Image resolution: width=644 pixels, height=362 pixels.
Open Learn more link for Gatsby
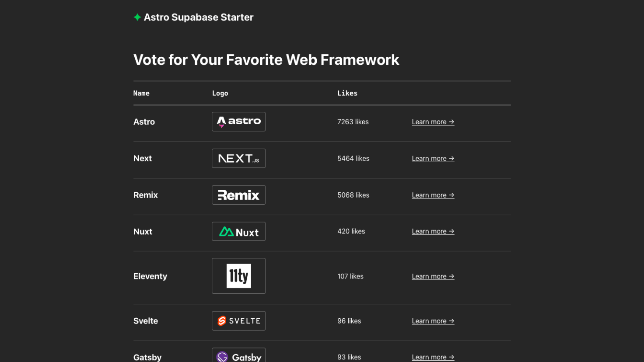coord(433,357)
